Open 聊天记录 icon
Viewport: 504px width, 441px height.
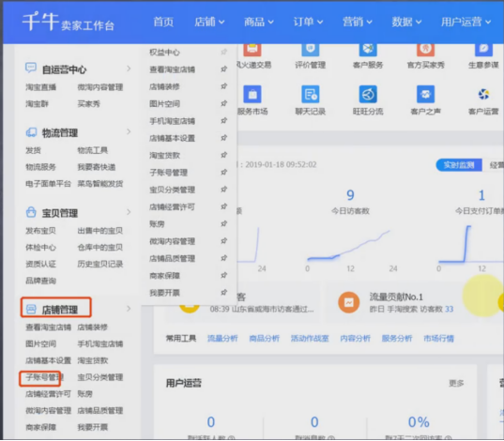pyautogui.click(x=310, y=94)
